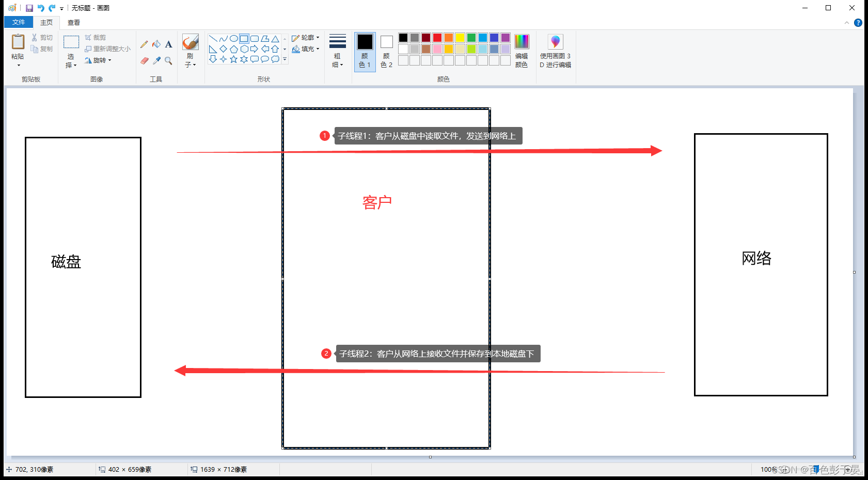Choose the Down arrow shape
This screenshot has height=480, width=868.
213,59
